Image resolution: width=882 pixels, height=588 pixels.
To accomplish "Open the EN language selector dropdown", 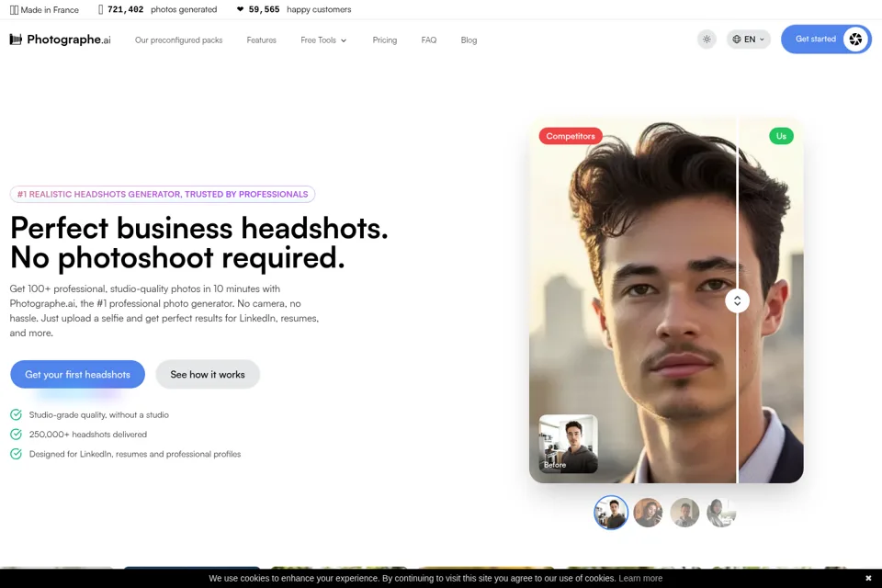I will click(x=748, y=40).
